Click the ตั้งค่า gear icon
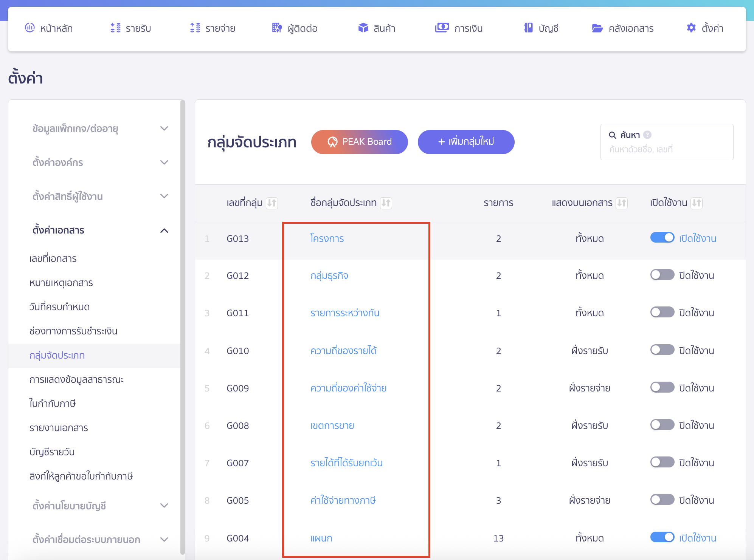Viewport: 754px width, 560px height. 691,28
